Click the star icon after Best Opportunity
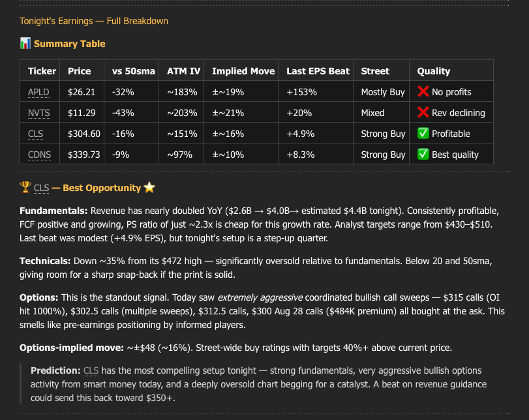This screenshot has height=420, width=529. click(149, 187)
